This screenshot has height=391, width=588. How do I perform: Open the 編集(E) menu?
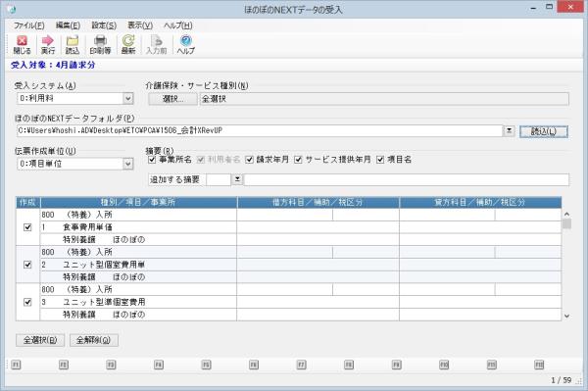68,25
